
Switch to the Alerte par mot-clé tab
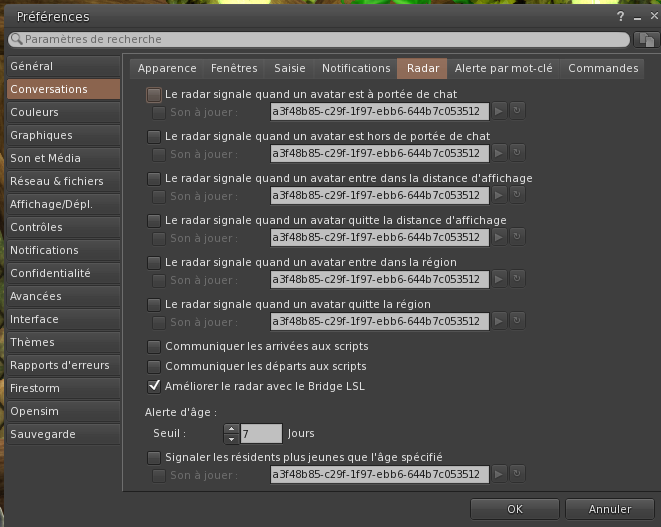tap(505, 68)
